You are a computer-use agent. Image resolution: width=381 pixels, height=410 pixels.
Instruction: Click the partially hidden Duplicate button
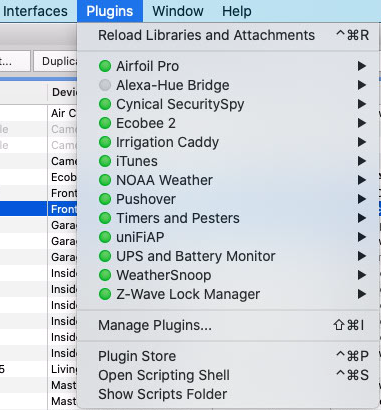55,61
